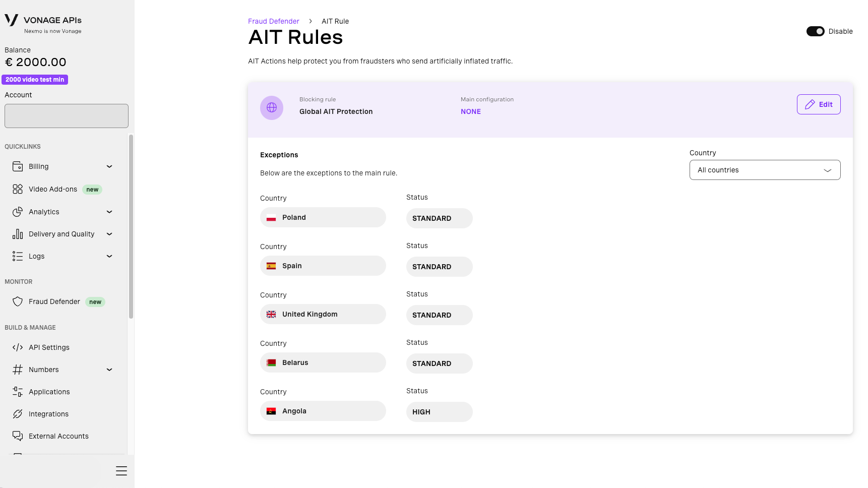Open the All countries dropdown
Screen dimensions: 868x488
pos(765,170)
